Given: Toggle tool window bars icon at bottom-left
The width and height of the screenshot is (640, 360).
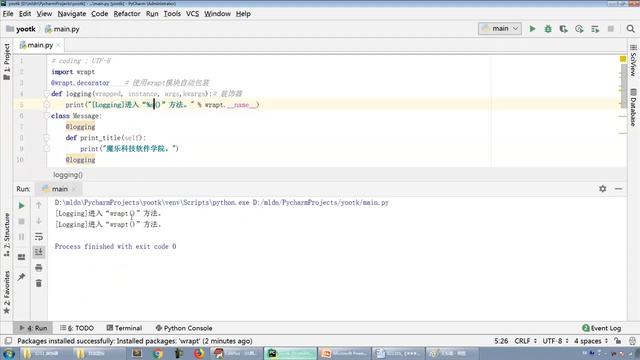Looking at the screenshot, I should coord(8,340).
